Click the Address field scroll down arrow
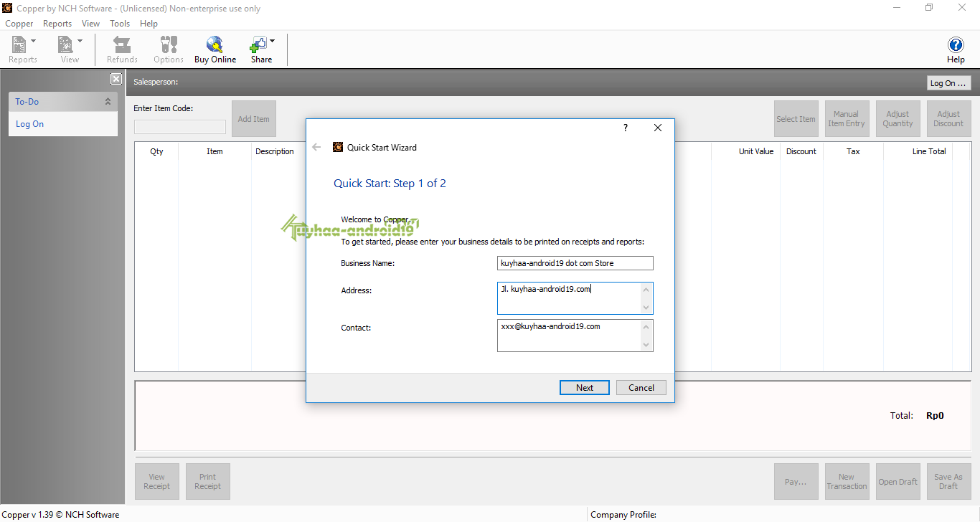The width and height of the screenshot is (980, 522). click(x=646, y=308)
